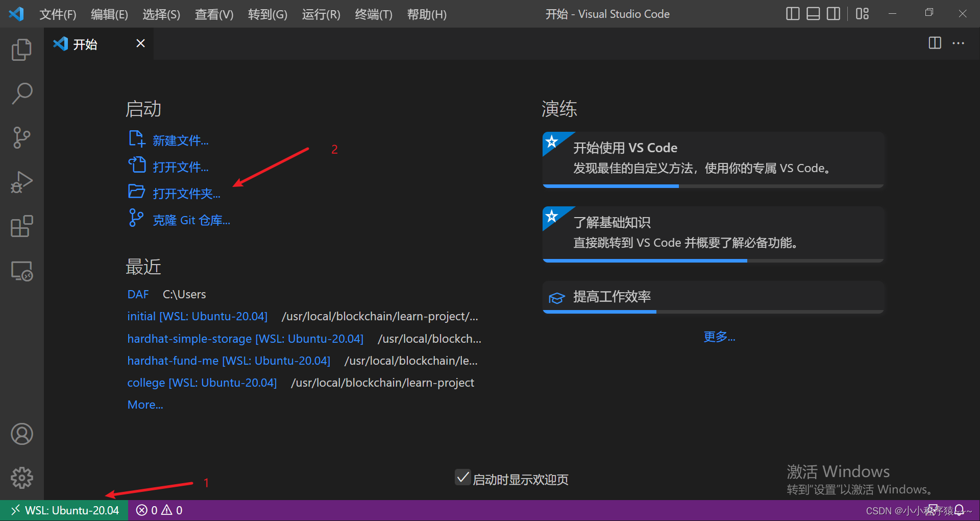Open the 开始使用 VS Code walkthrough

[x=713, y=159]
